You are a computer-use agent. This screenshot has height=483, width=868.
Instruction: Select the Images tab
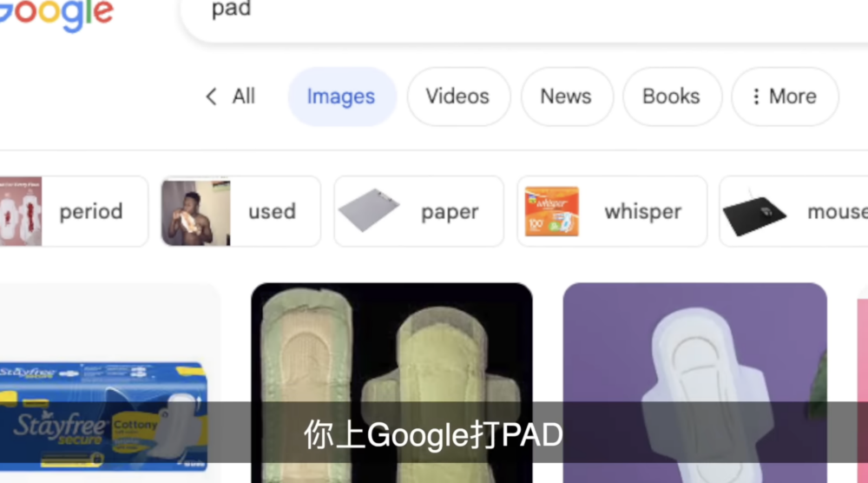pos(341,96)
